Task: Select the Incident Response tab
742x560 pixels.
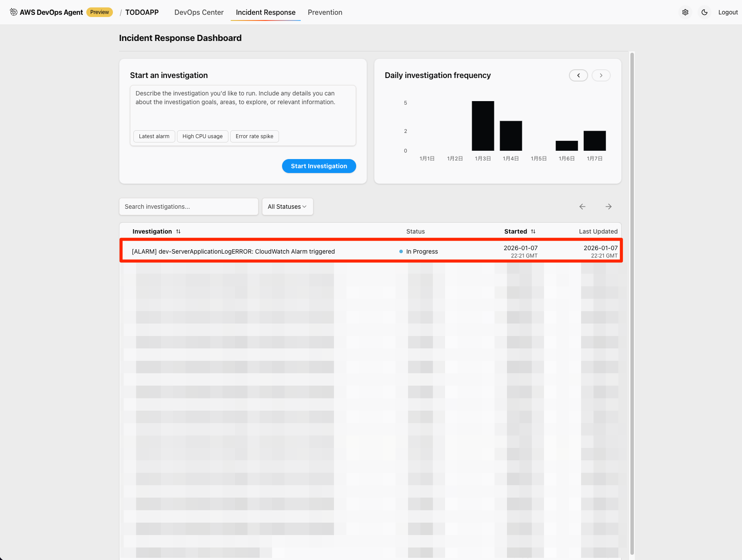Action: [x=265, y=12]
